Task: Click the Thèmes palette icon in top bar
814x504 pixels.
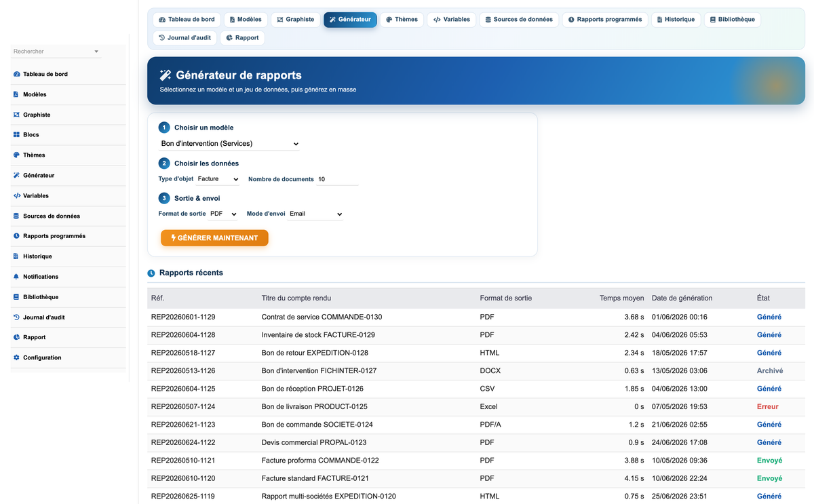Action: click(x=389, y=20)
